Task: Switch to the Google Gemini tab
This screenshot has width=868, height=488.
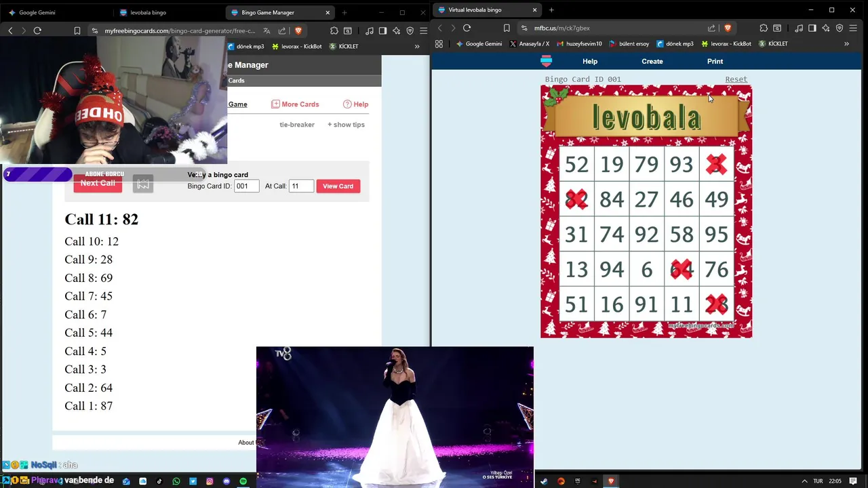Action: coord(56,12)
